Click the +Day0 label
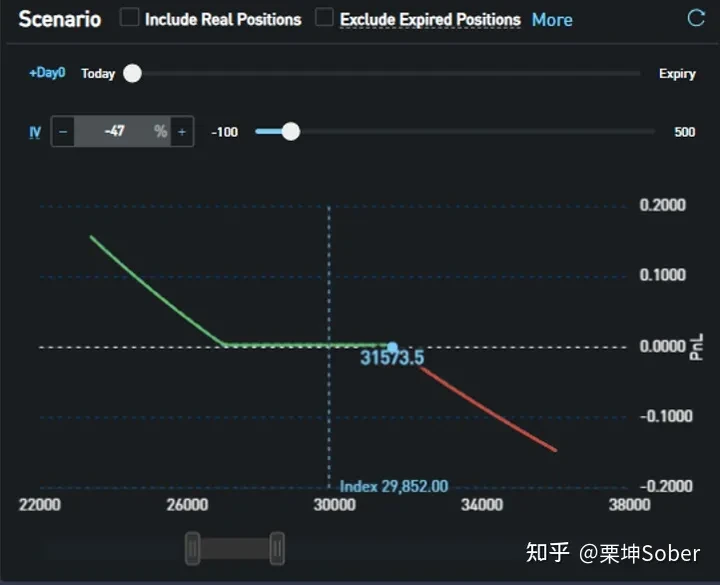This screenshot has height=585, width=720. pos(46,73)
